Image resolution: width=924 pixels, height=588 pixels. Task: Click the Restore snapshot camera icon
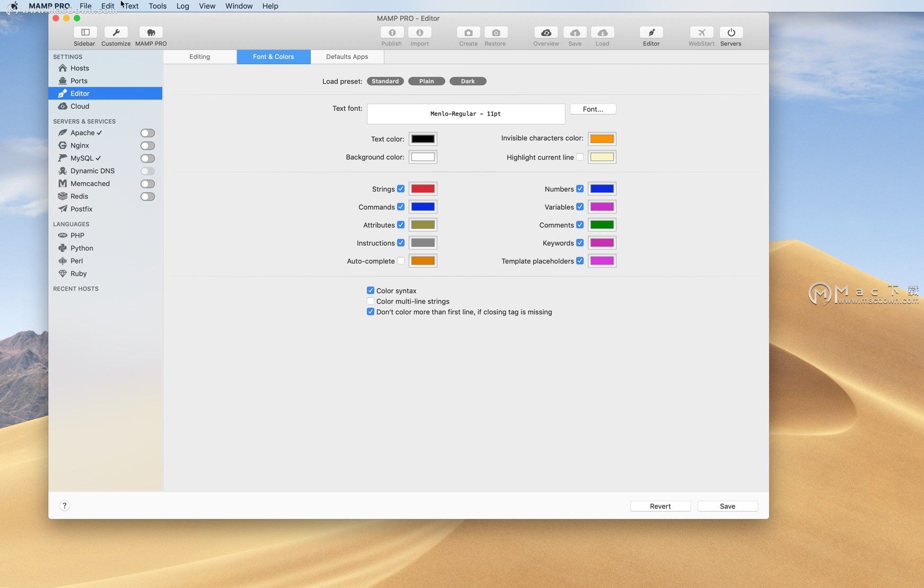(x=496, y=32)
